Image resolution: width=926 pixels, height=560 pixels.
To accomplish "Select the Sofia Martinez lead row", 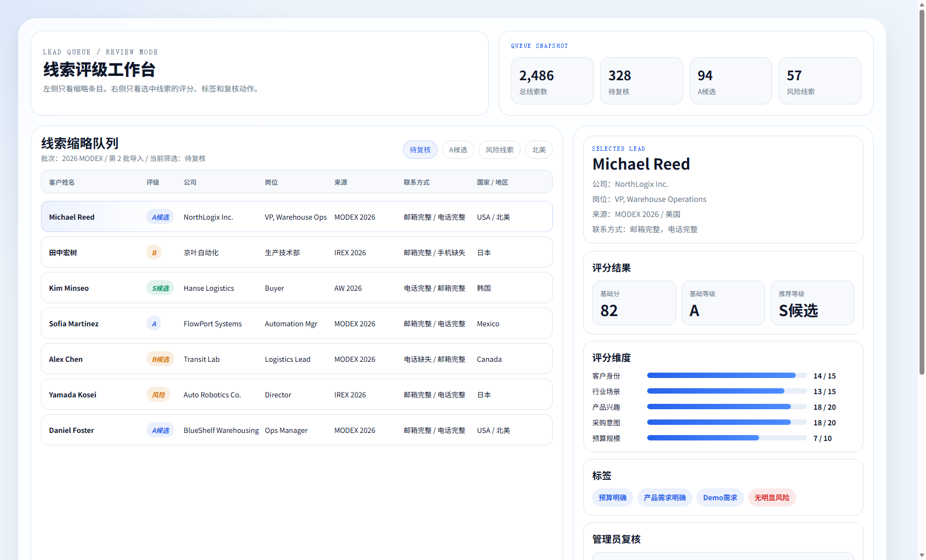I will (x=297, y=323).
